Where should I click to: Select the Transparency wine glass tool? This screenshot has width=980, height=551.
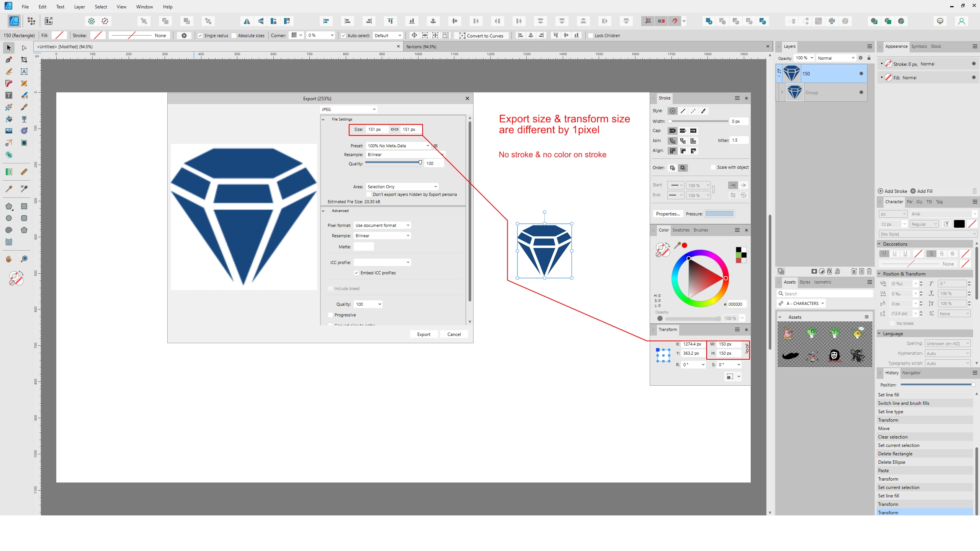24,119
